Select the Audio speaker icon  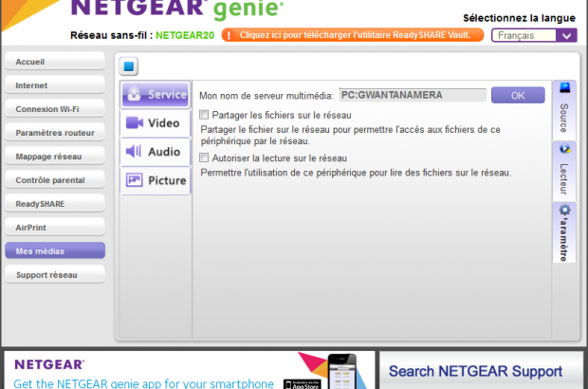coord(134,152)
